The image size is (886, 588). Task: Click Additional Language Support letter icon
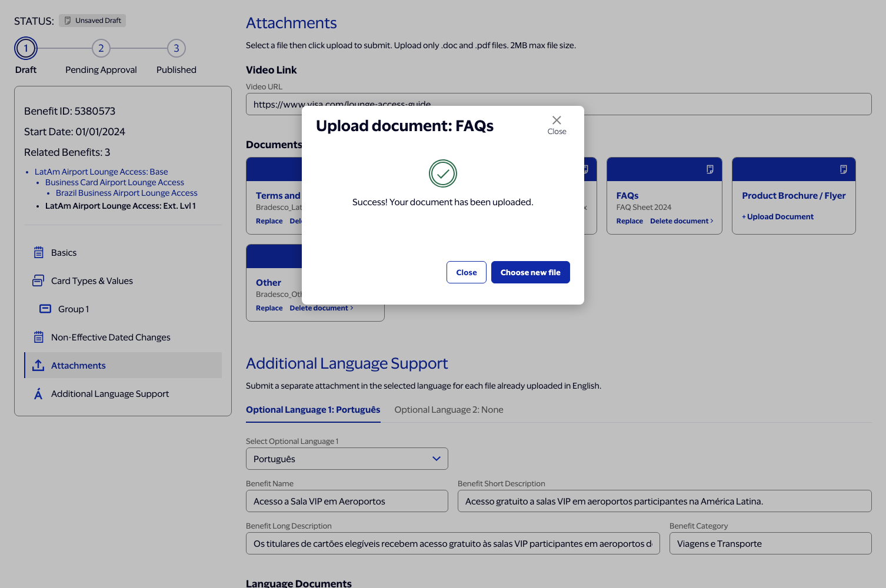38,394
